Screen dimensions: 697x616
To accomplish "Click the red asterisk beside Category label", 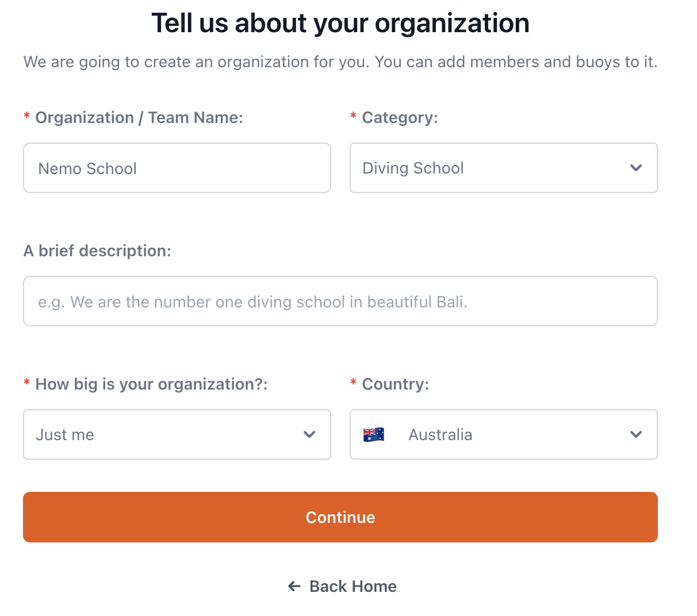I will [x=353, y=117].
